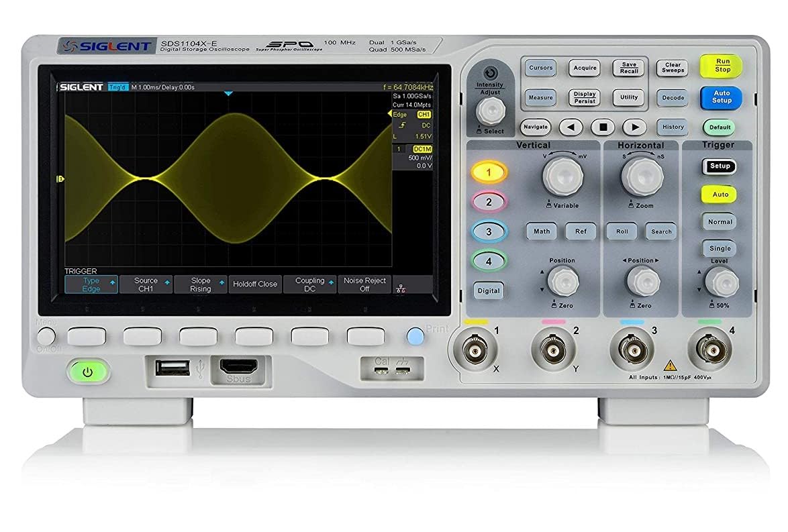Select Auto trigger mode button
The height and width of the screenshot is (532, 788).
point(720,195)
